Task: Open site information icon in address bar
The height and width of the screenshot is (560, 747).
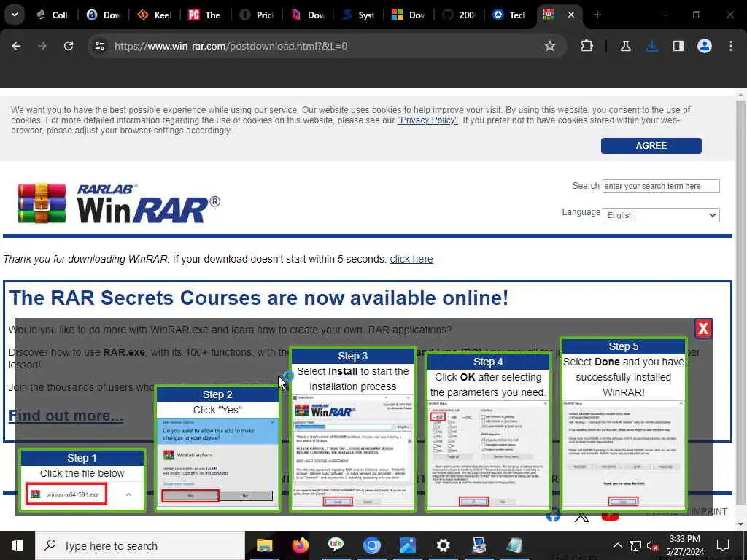Action: (99, 46)
